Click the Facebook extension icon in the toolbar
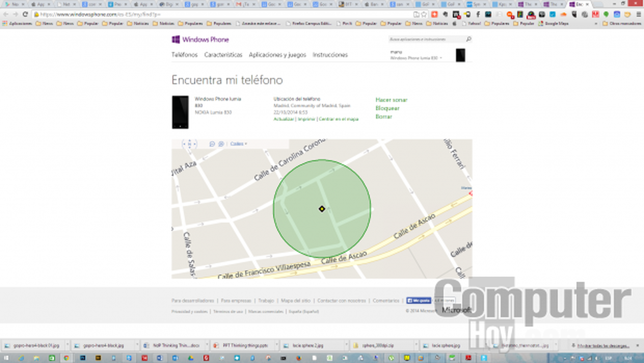Viewport: 644px width, 363px height. [x=478, y=14]
